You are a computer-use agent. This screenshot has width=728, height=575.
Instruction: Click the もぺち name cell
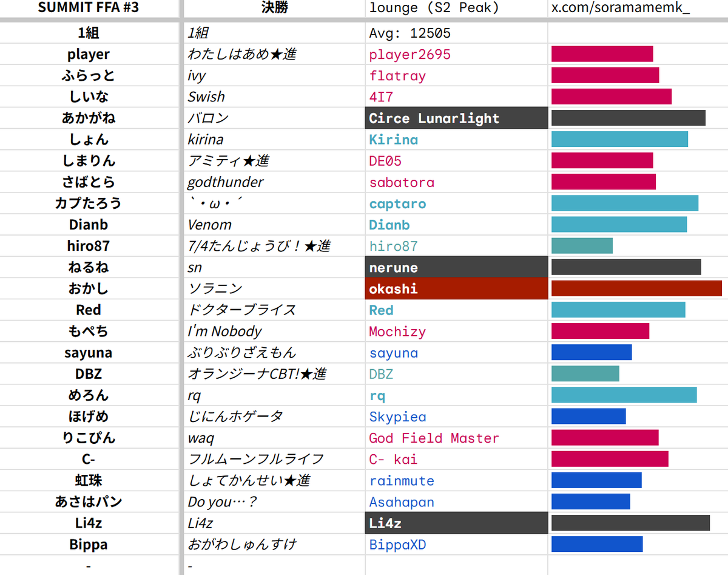(x=89, y=331)
